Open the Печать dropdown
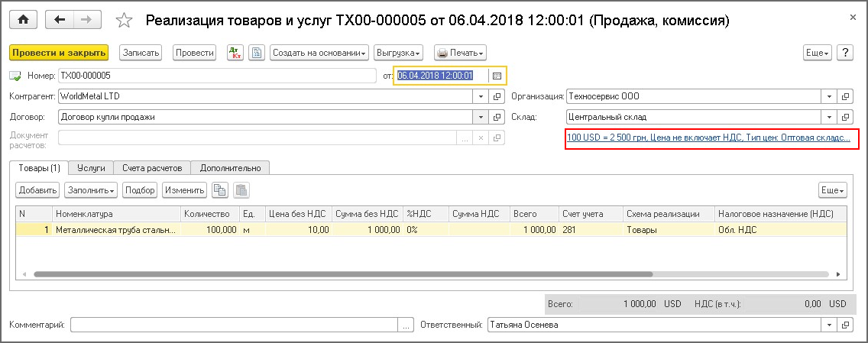Screen dimensions: 868x343 tap(460, 53)
